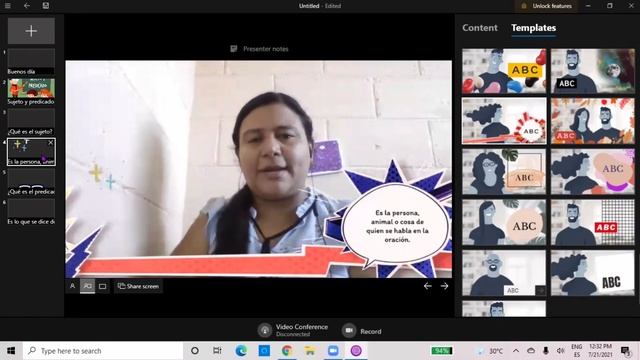This screenshot has height=360, width=640.
Task: Open the Windows Start menu
Action: pos(11,351)
